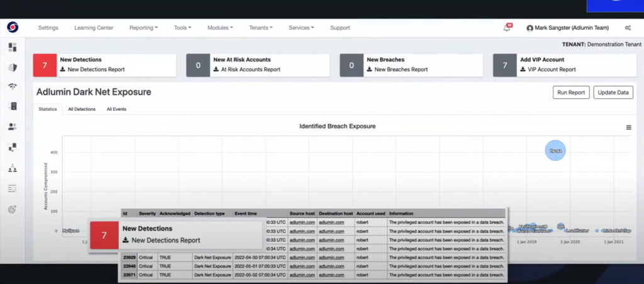
Task: Select the monitors sidebar icon
Action: click(13, 147)
